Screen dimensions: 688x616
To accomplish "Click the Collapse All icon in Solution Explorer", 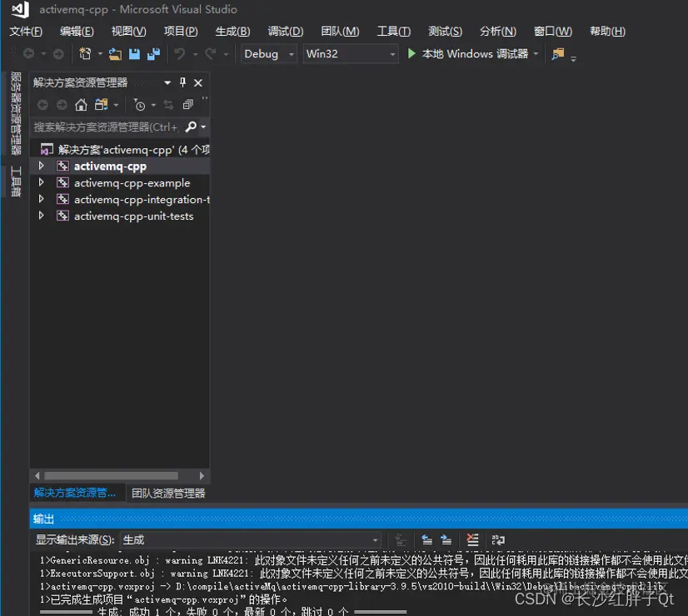I will click(188, 105).
